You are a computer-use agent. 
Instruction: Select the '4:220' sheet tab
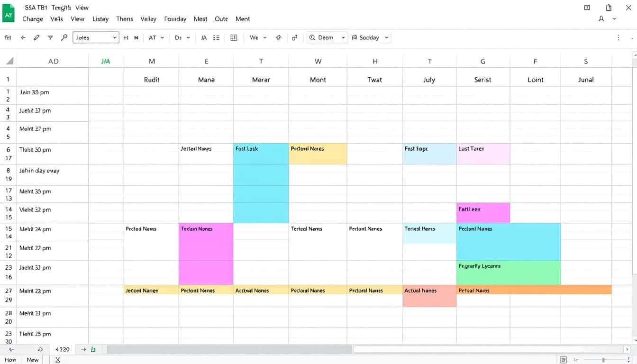tap(62, 349)
